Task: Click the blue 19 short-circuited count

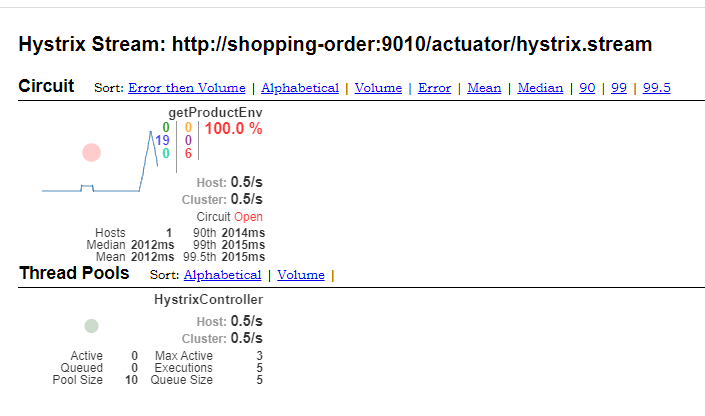Action: pyautogui.click(x=162, y=140)
